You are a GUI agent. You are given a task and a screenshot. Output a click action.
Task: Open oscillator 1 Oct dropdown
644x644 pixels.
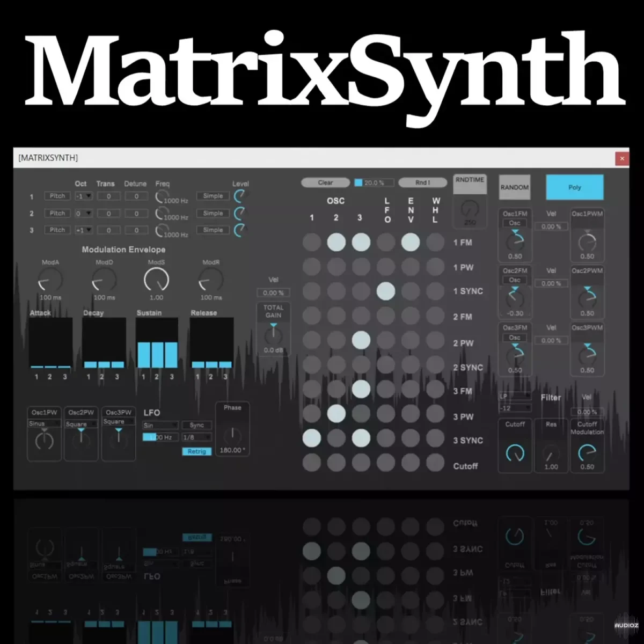pos(83,196)
